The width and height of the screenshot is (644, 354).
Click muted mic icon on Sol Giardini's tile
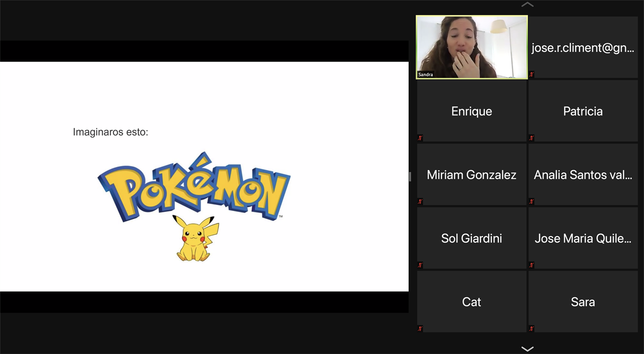click(420, 265)
